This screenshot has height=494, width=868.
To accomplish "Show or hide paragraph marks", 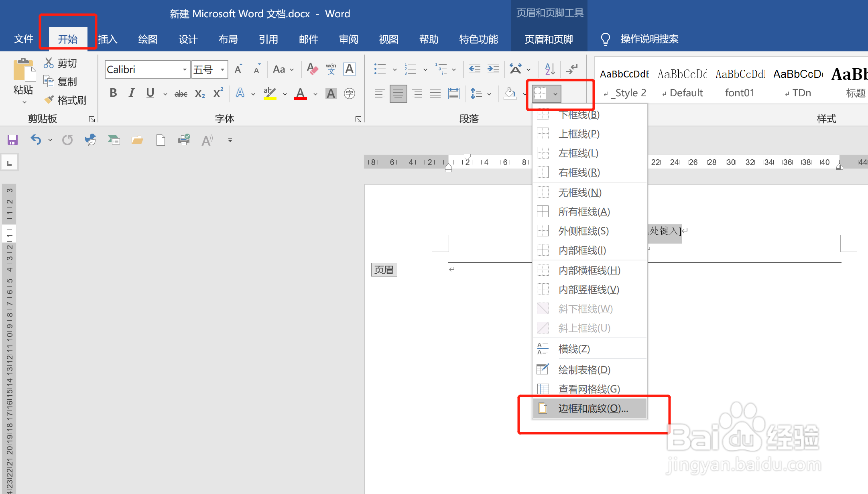I will (x=572, y=69).
